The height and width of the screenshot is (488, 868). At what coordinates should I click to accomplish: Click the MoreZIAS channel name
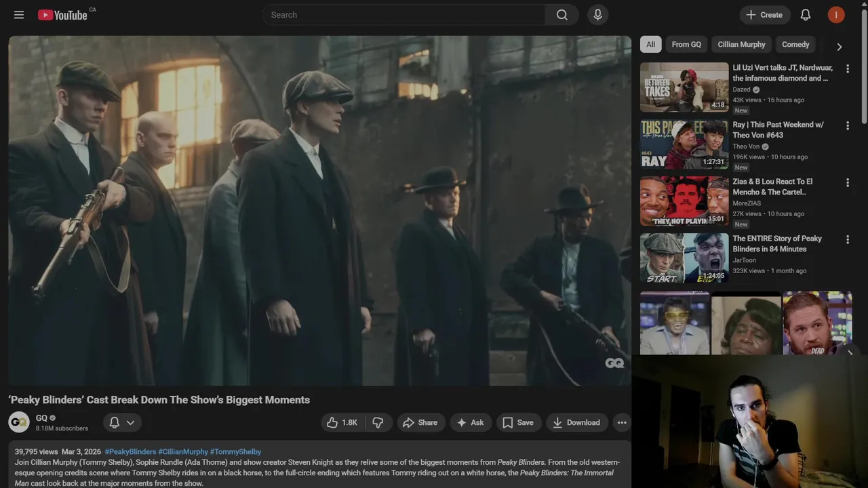(747, 203)
